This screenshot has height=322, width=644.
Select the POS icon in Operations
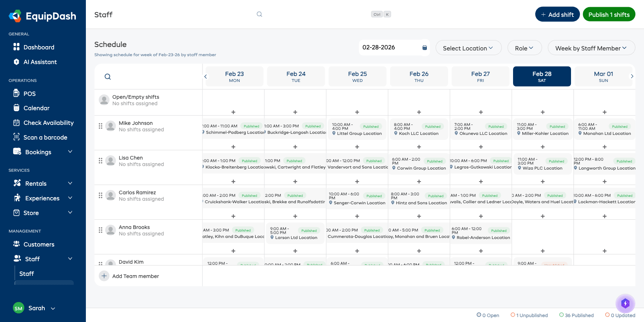point(16,93)
